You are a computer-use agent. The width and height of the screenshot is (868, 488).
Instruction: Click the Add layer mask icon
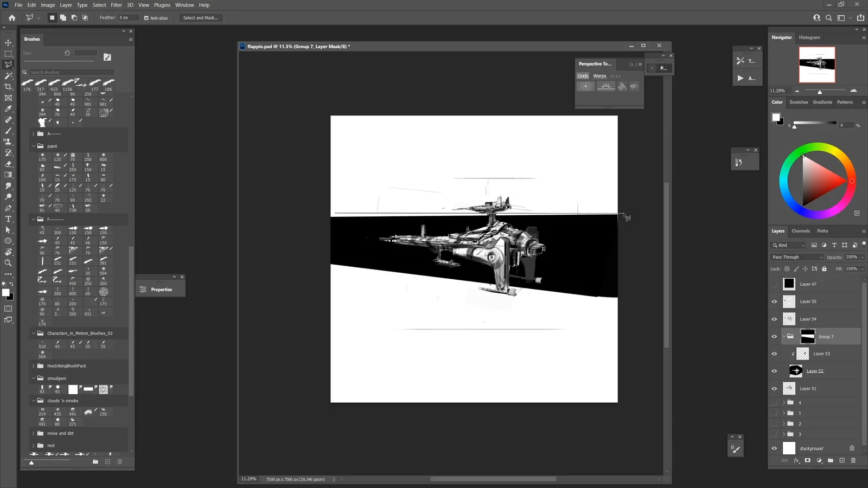click(807, 461)
